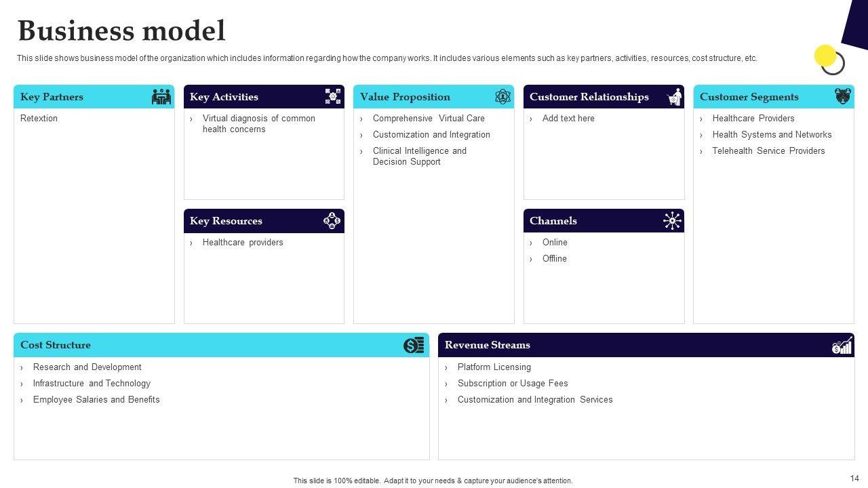Viewport: 868px width, 488px height.
Task: Click the Healthcare Providers segment entry
Action: (x=753, y=119)
